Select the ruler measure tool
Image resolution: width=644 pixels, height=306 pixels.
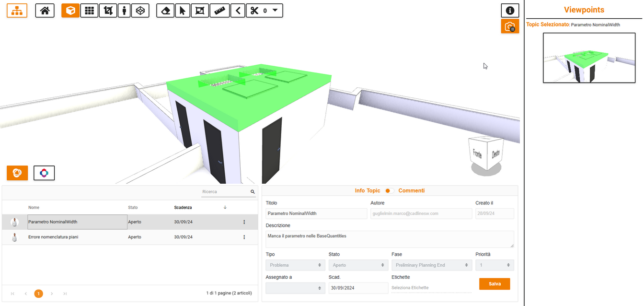click(219, 11)
